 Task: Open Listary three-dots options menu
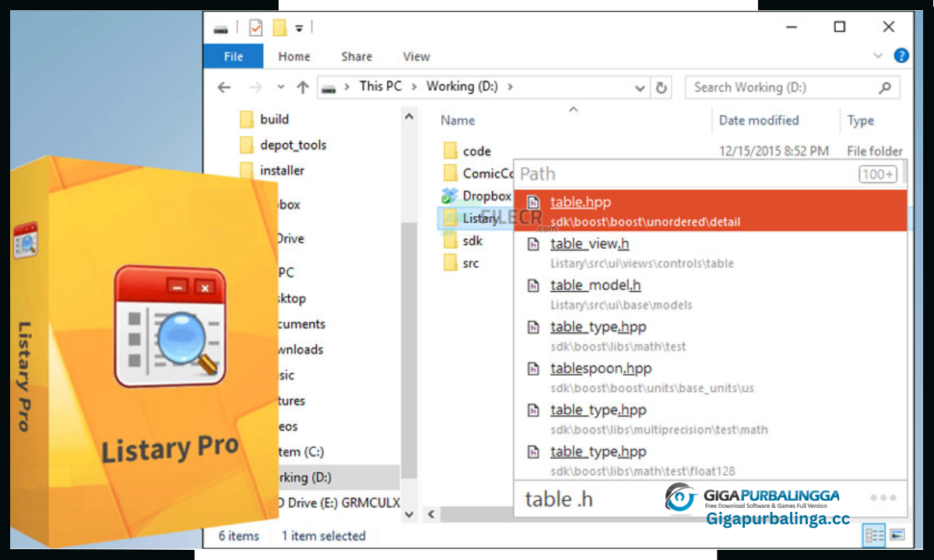pyautogui.click(x=883, y=498)
